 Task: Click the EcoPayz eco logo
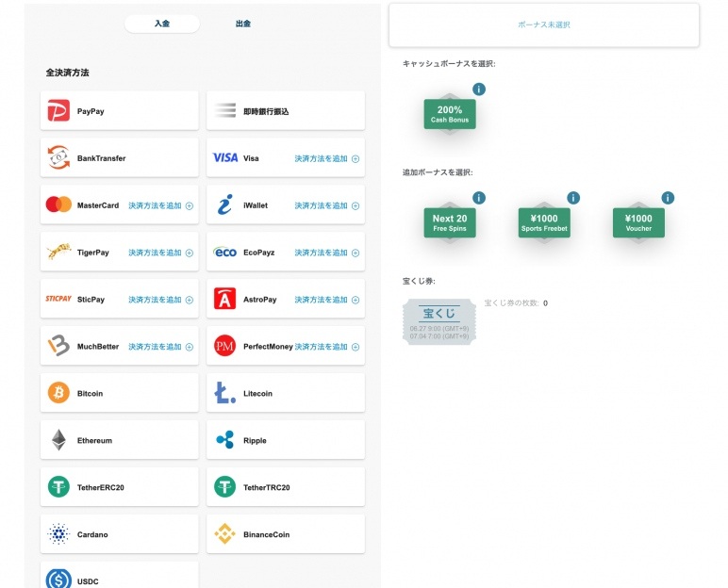click(x=225, y=252)
